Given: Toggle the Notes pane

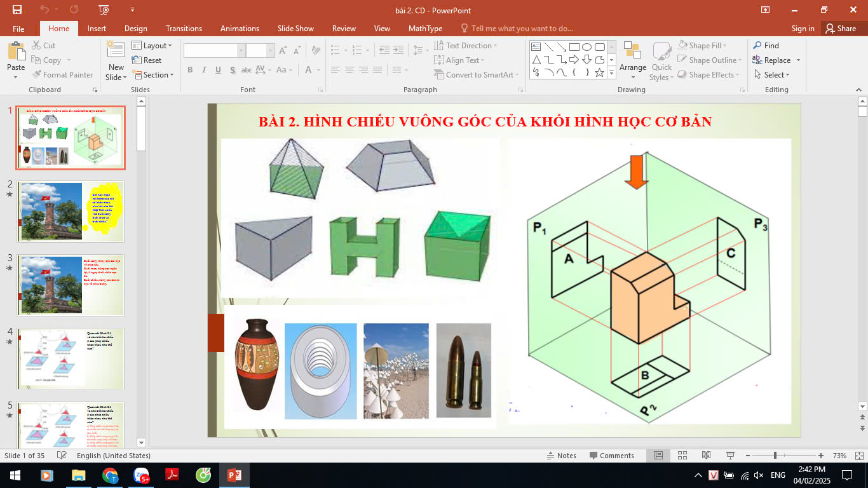Looking at the screenshot, I should [561, 456].
